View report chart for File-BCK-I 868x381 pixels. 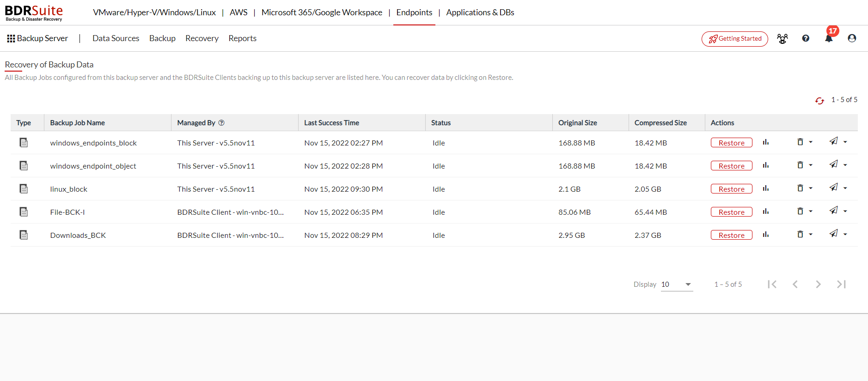[766, 212]
